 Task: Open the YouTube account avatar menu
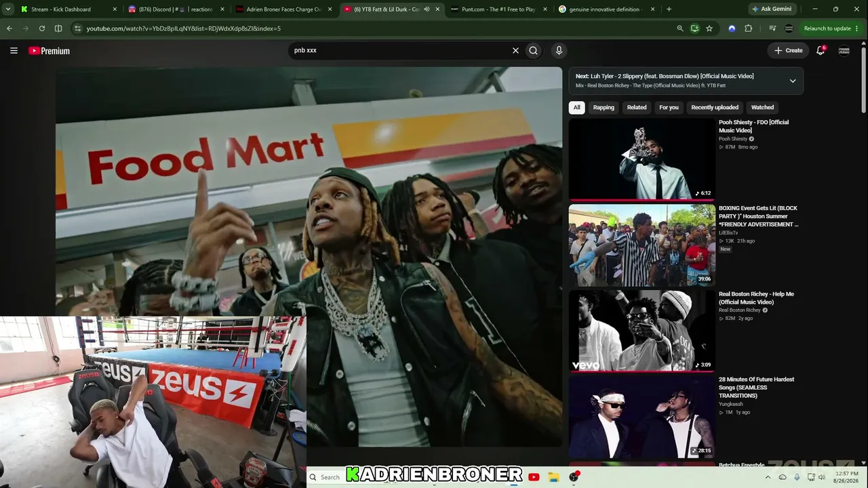point(844,50)
